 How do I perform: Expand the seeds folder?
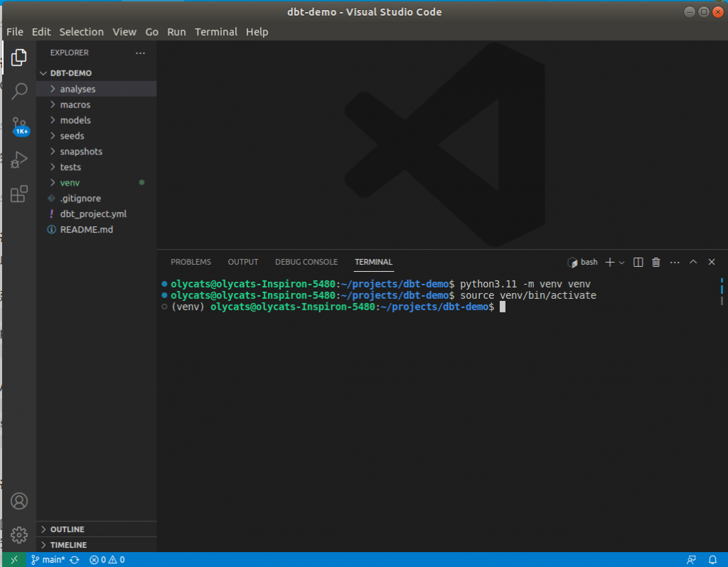[x=96, y=136]
